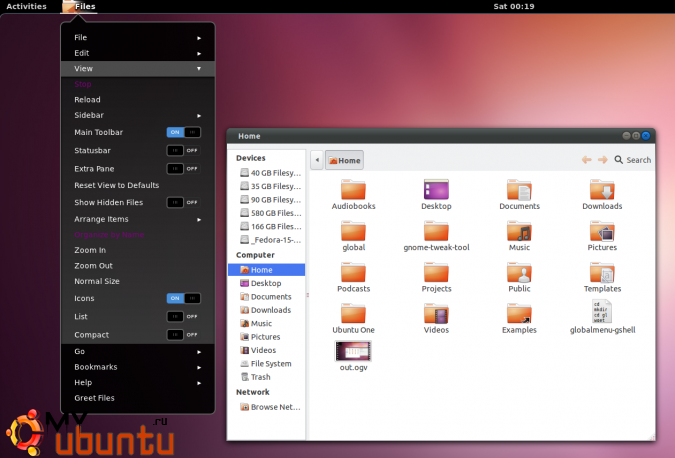Screen dimensions: 675x458
Task: Select Downloads in the sidebar
Action: point(265,310)
